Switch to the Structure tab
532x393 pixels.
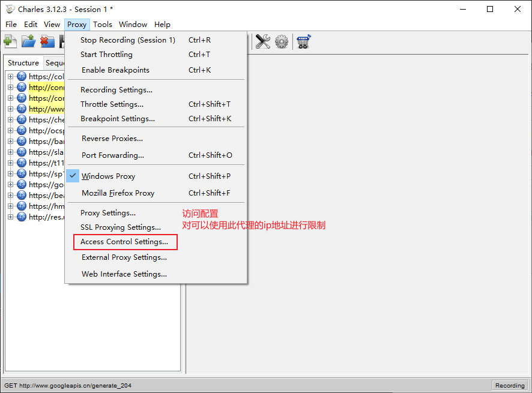click(x=23, y=63)
